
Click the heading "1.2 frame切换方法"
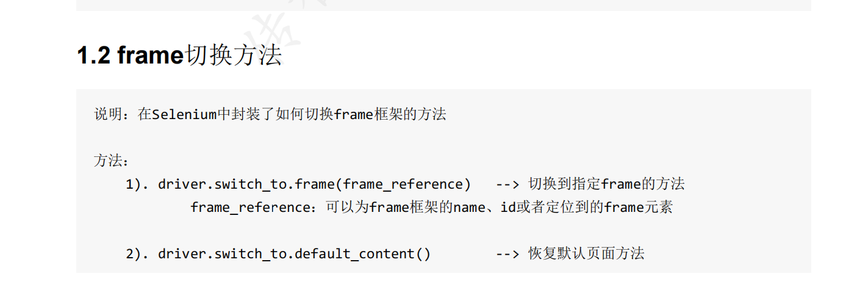179,56
